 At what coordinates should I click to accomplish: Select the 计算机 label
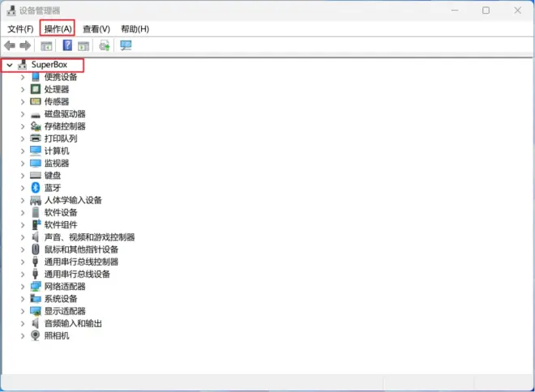click(x=57, y=151)
